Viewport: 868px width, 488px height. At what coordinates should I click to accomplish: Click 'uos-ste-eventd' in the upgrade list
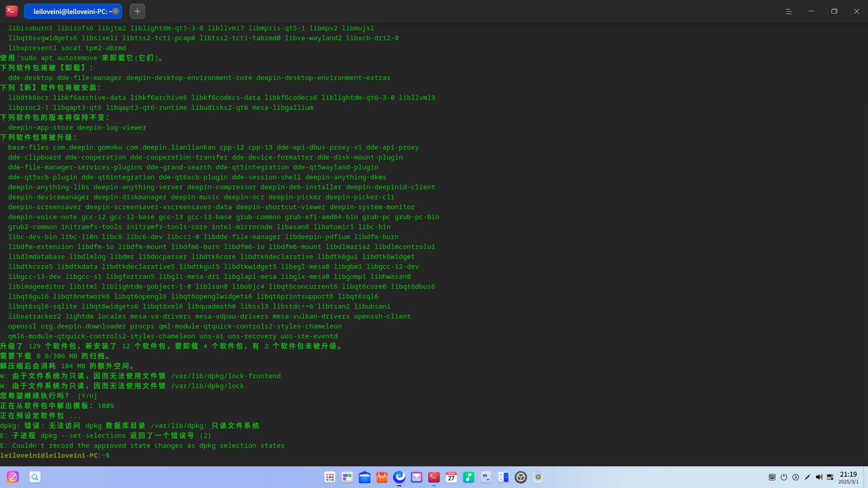(309, 336)
